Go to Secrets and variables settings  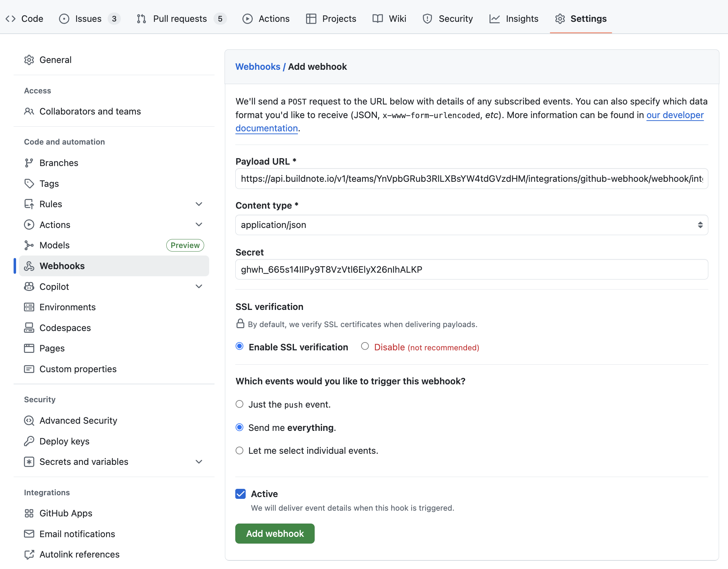(x=84, y=462)
